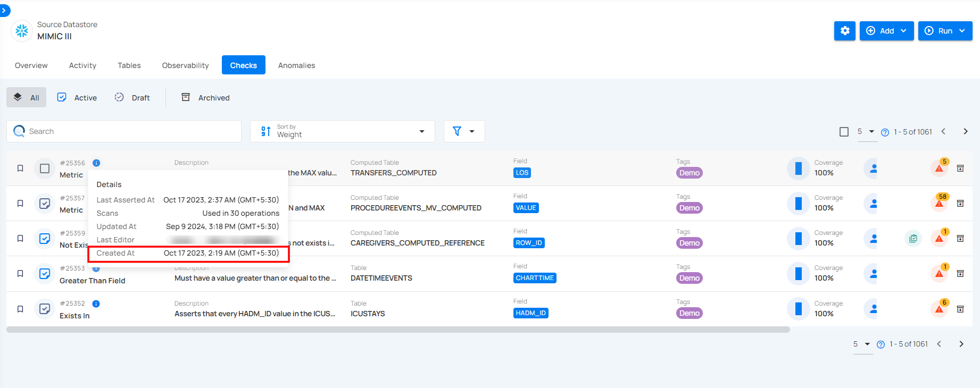
Task: Go to next page in bottom pagination
Action: pos(961,344)
